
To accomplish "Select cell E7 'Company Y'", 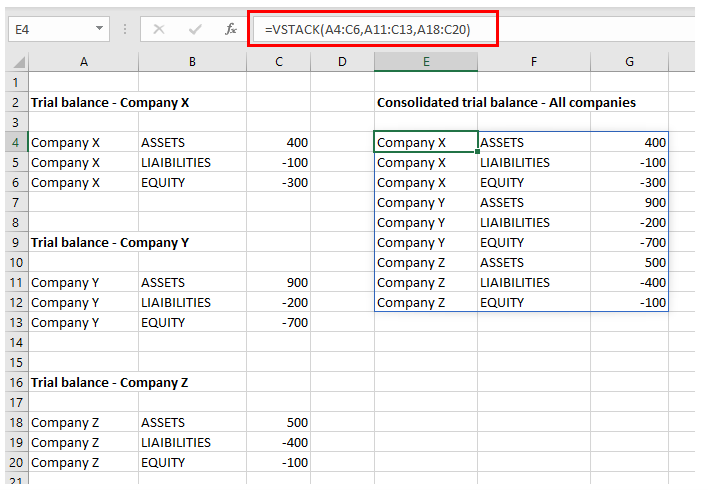I will [x=426, y=202].
